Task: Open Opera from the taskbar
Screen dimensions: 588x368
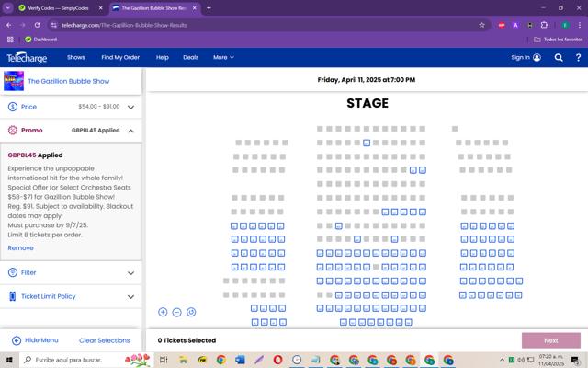Action: coord(277,360)
